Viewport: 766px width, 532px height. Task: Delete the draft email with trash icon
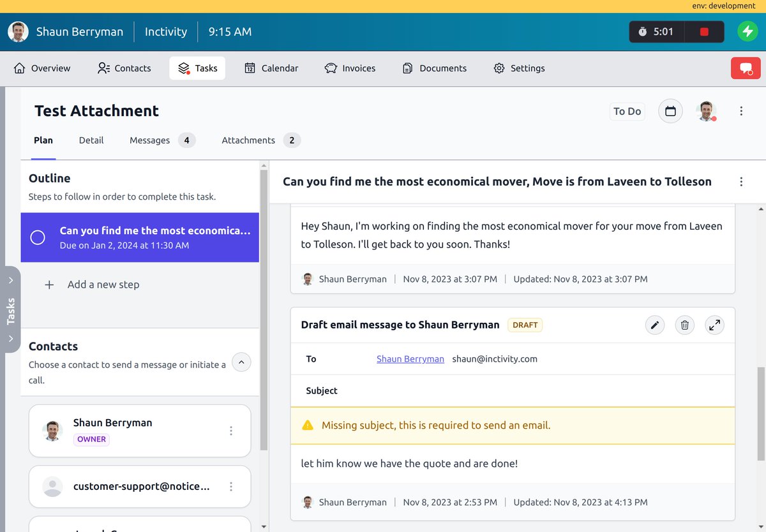685,325
